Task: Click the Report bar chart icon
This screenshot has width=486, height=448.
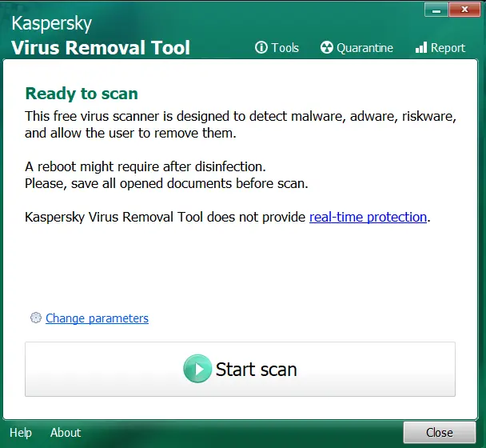Action: (x=421, y=47)
